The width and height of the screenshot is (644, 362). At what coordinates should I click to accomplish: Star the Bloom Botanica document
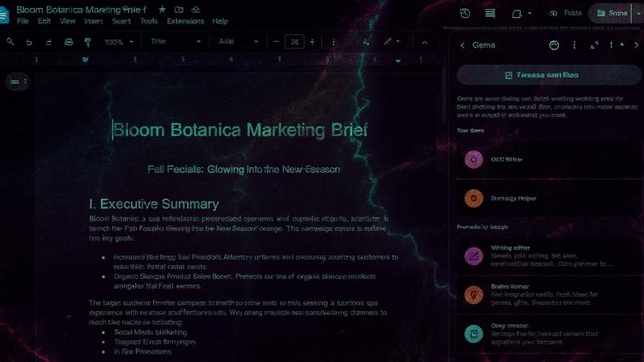coord(162,9)
